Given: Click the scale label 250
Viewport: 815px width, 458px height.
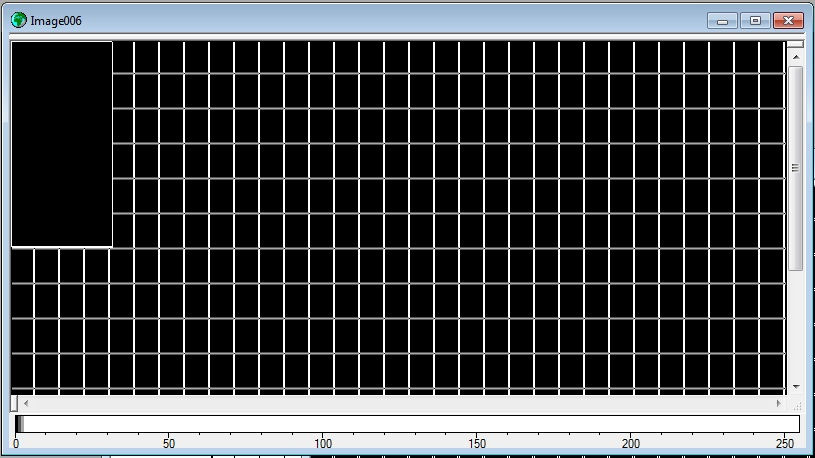Looking at the screenshot, I should [x=785, y=444].
